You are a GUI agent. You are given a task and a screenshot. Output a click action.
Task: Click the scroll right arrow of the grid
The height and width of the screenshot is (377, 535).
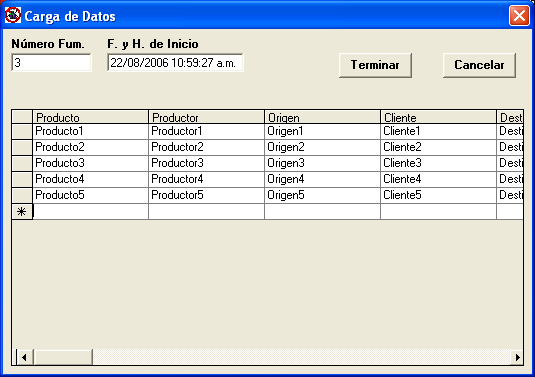pyautogui.click(x=517, y=357)
